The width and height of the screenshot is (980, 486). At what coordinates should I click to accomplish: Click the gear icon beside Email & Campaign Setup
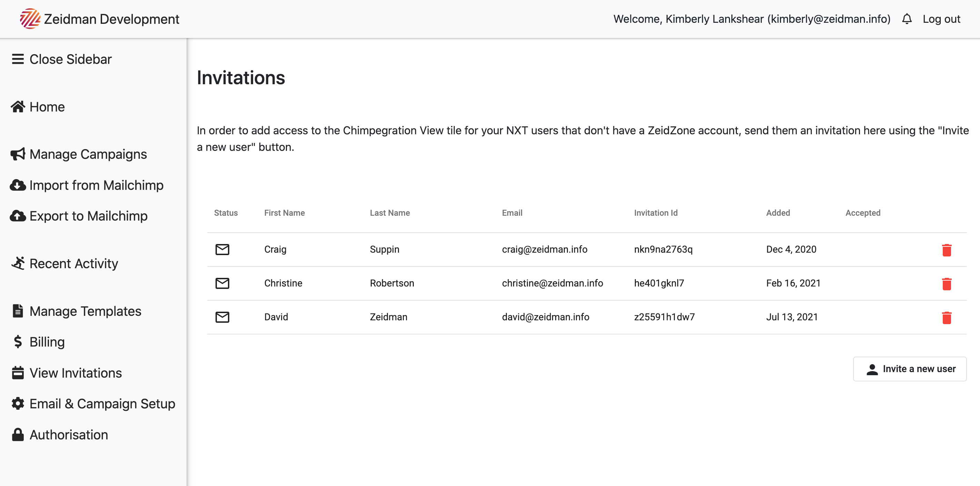[x=18, y=404]
